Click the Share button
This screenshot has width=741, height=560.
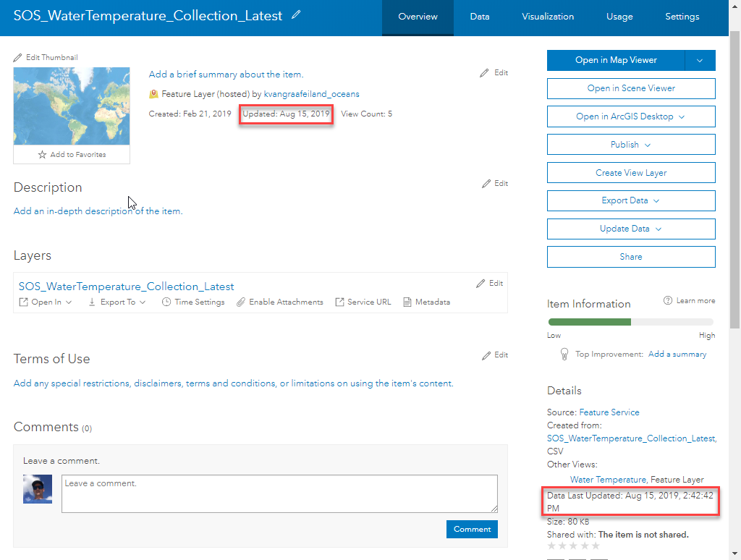[631, 257]
